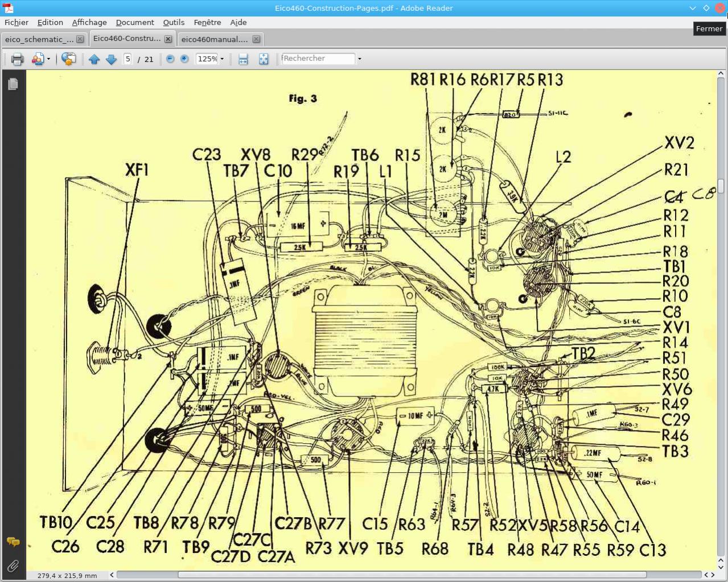Image resolution: width=728 pixels, height=582 pixels.
Task: Open the Outils menu
Action: [x=174, y=22]
